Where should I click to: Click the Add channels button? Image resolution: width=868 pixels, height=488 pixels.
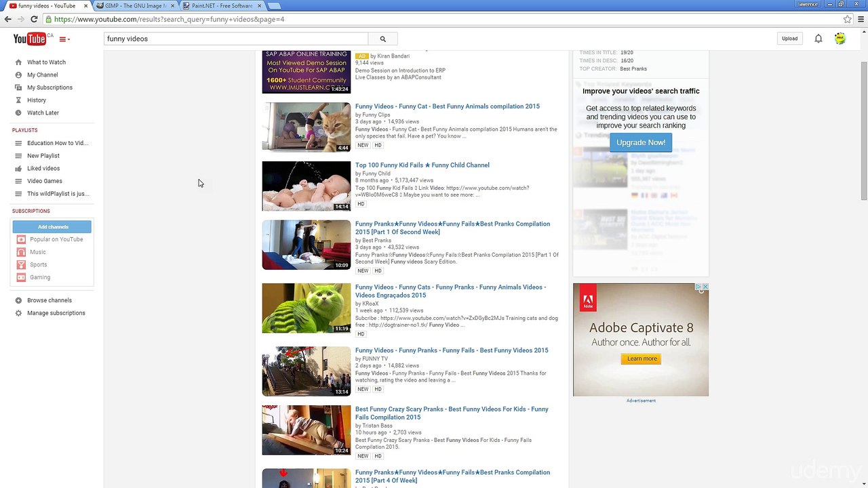[52, 226]
